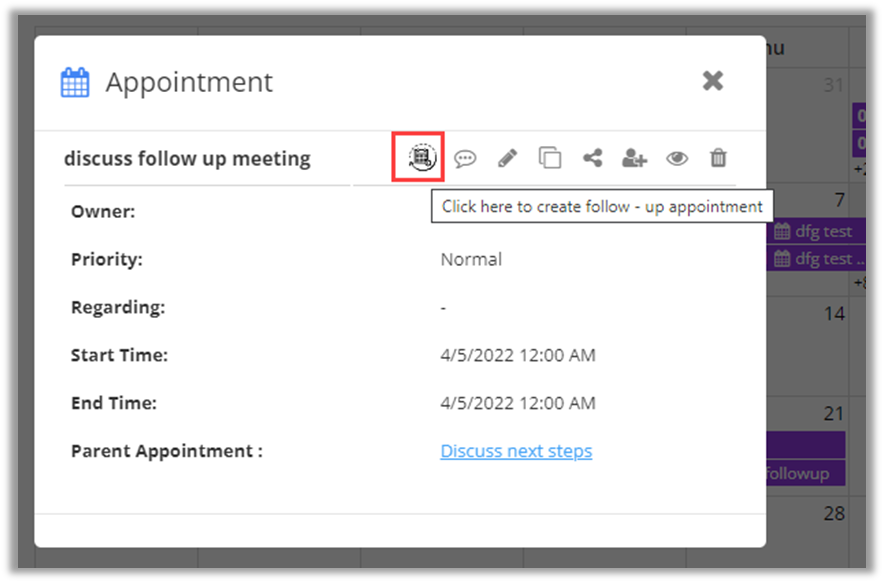Click the eye view icon
Screen dimensions: 884x583
tap(677, 158)
